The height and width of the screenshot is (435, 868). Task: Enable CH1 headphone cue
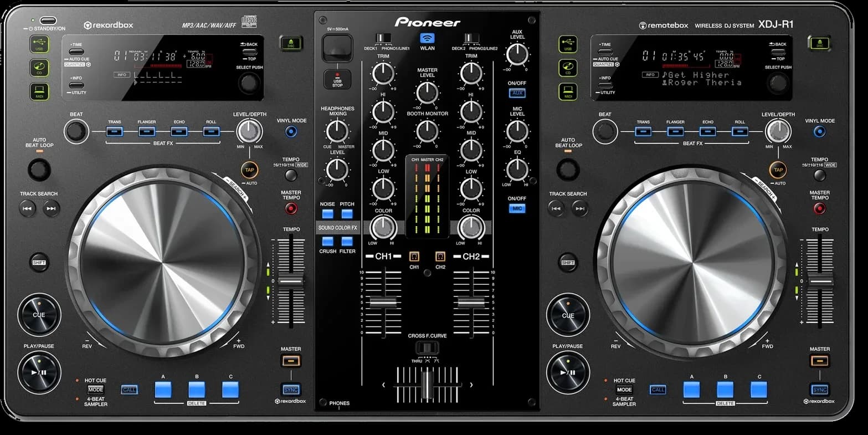coord(414,256)
